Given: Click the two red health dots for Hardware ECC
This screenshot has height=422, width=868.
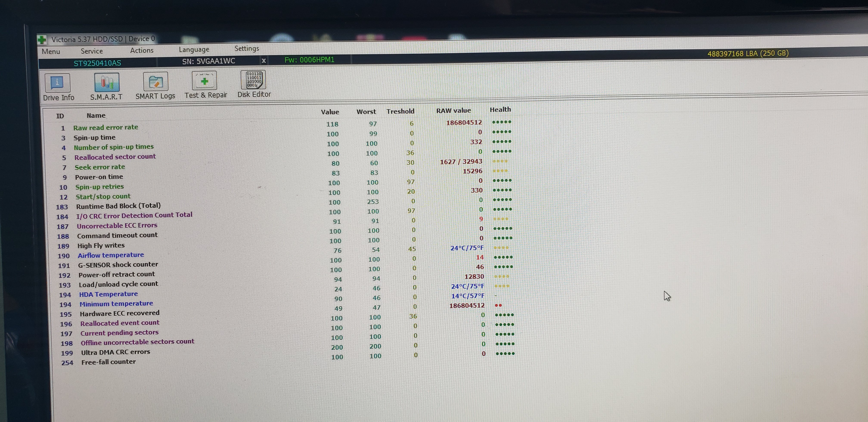Looking at the screenshot, I should (x=498, y=305).
